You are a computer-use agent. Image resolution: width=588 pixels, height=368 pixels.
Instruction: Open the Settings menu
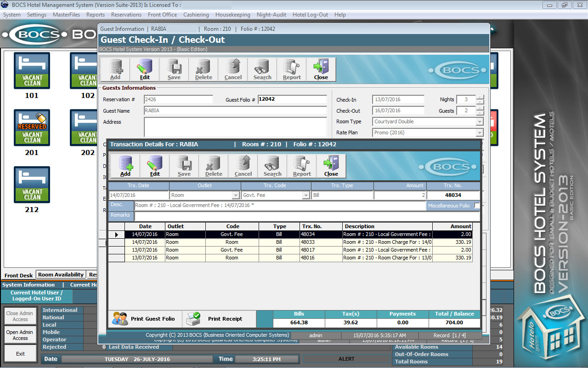(37, 15)
